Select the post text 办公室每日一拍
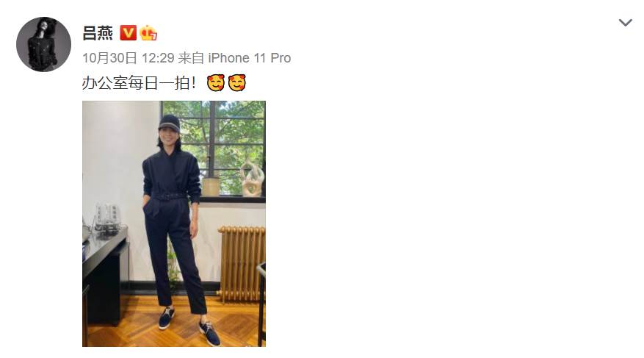Screen dimensions: 644x358 pos(139,83)
